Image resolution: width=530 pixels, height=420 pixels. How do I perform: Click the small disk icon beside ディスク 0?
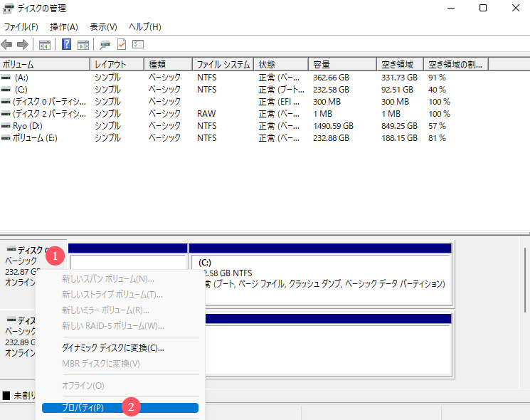pyautogui.click(x=11, y=250)
